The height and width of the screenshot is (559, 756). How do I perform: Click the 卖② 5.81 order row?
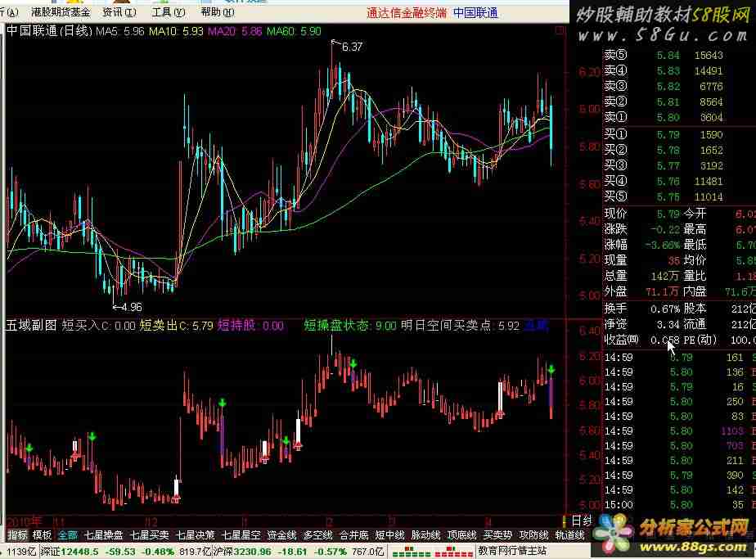(x=664, y=101)
